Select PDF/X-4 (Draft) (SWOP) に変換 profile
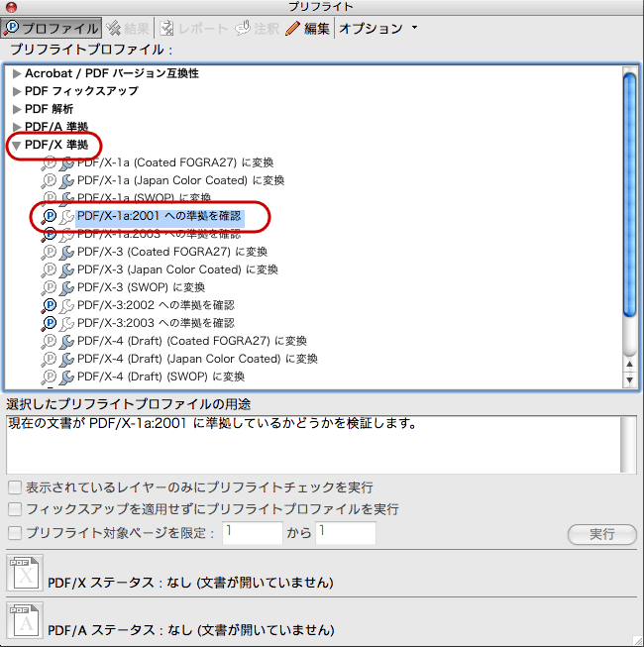Viewport: 644px width, 647px height. coord(161,377)
